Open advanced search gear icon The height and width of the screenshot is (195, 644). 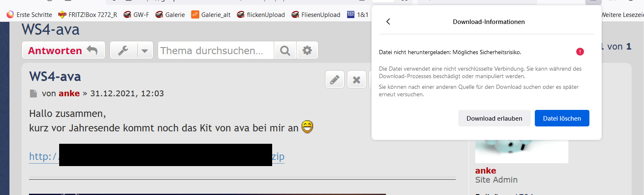(307, 50)
